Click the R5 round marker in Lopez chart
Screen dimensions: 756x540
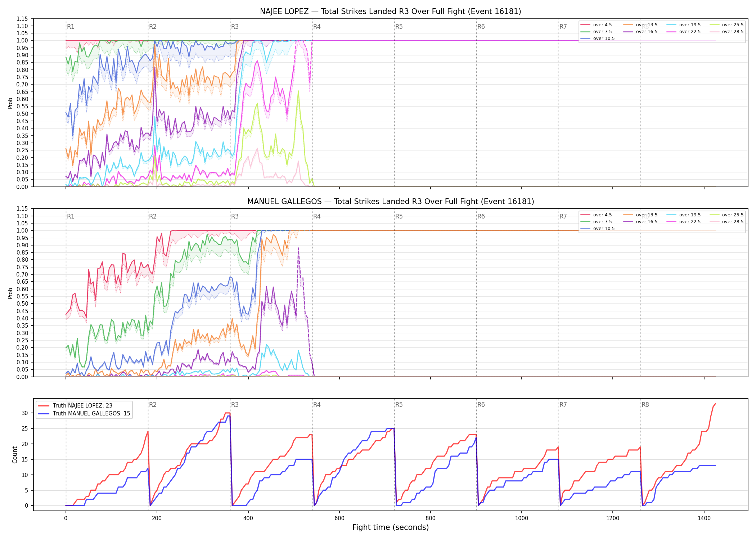point(399,27)
